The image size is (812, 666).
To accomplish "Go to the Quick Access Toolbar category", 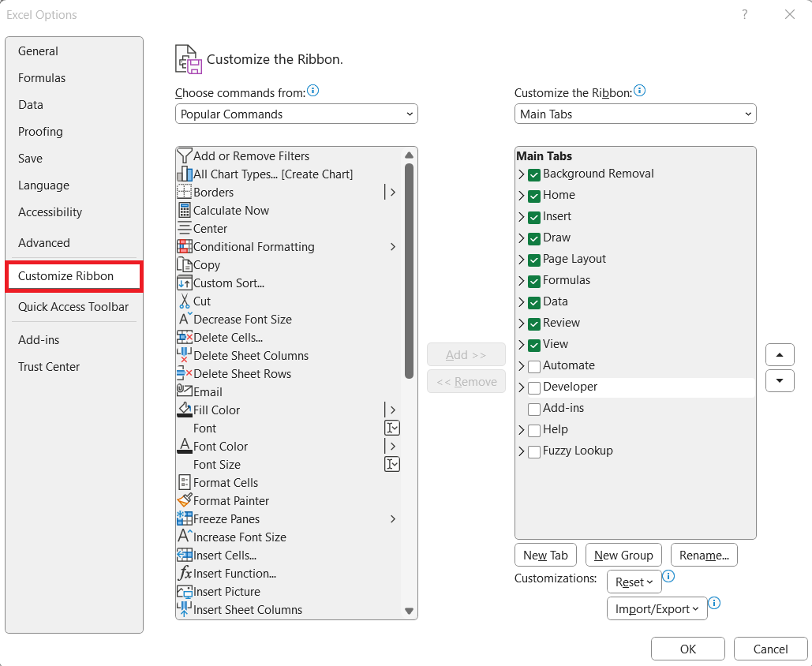I will point(74,307).
